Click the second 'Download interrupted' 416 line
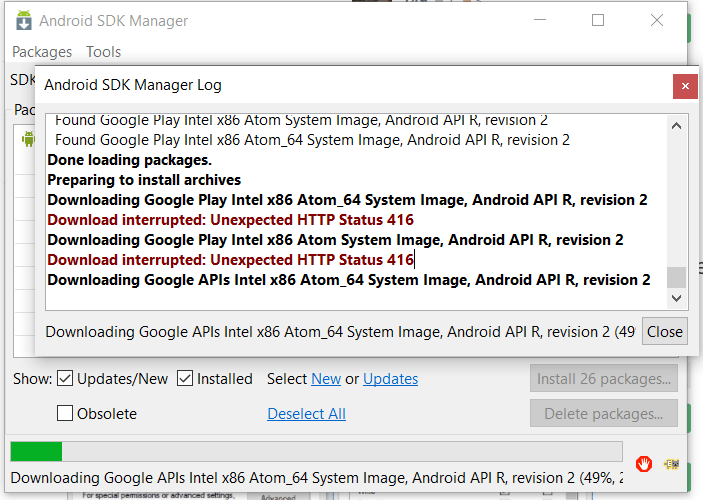The width and height of the screenshot is (703, 500). 230,260
